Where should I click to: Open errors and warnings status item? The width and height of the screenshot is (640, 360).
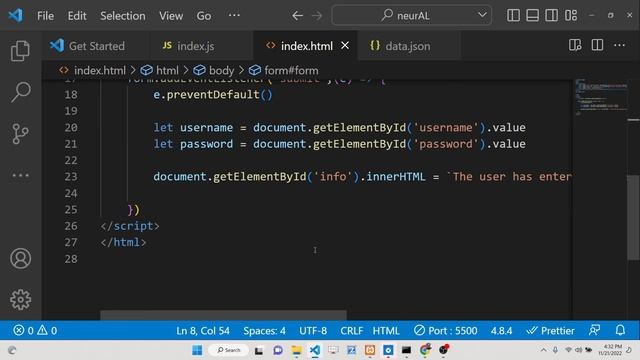[35, 330]
